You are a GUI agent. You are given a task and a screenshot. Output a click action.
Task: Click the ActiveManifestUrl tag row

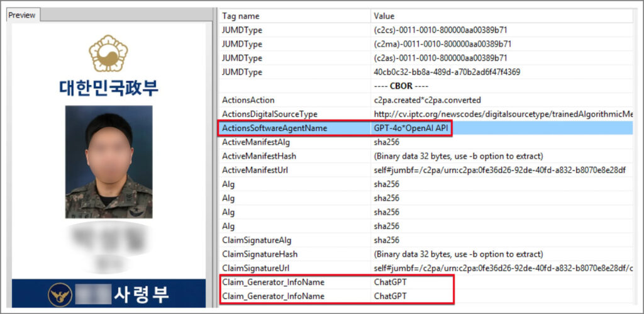click(x=255, y=170)
